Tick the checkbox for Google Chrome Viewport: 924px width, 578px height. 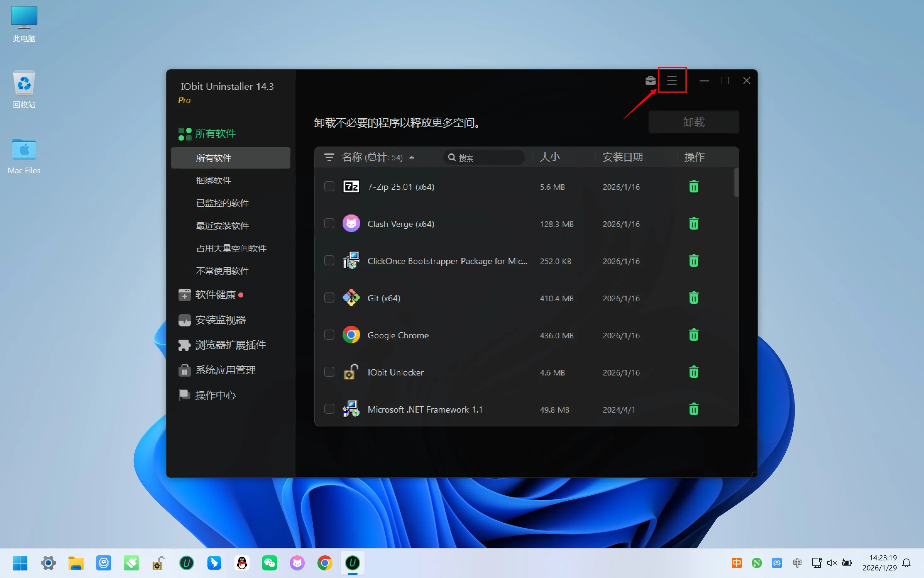click(x=329, y=335)
